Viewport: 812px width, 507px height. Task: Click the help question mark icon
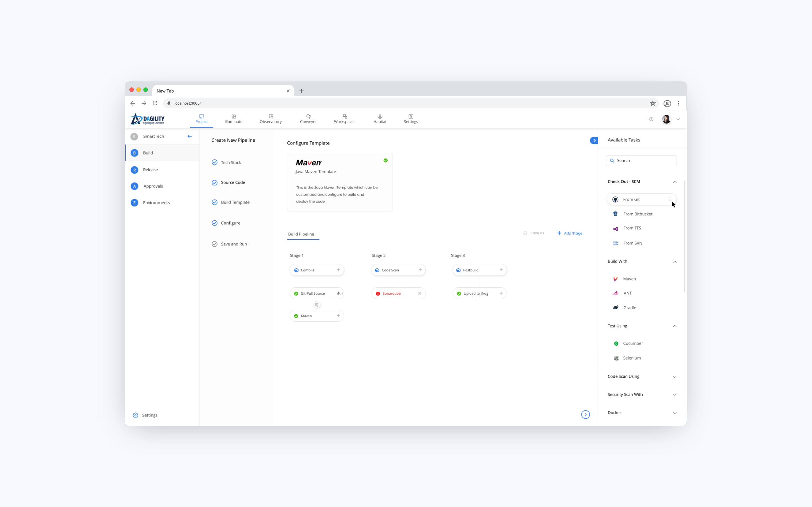coord(651,119)
